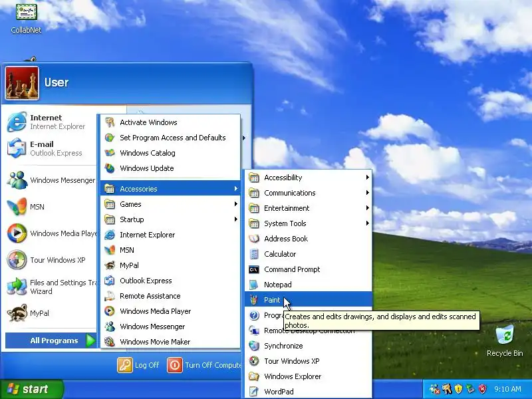Click the keys activation tray icon
Viewport: 532px width, 399px height.
(446, 389)
